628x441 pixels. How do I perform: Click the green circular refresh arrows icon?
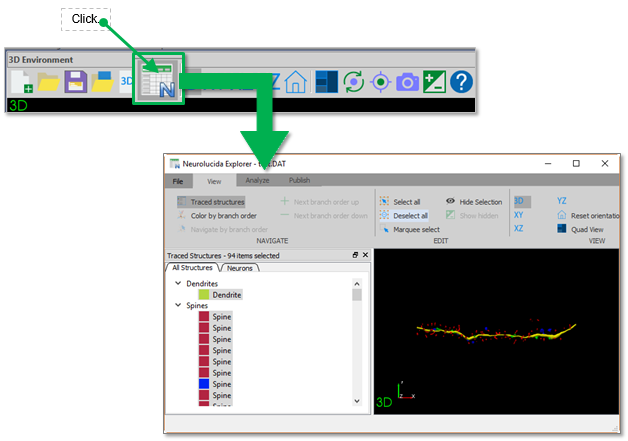(x=353, y=82)
